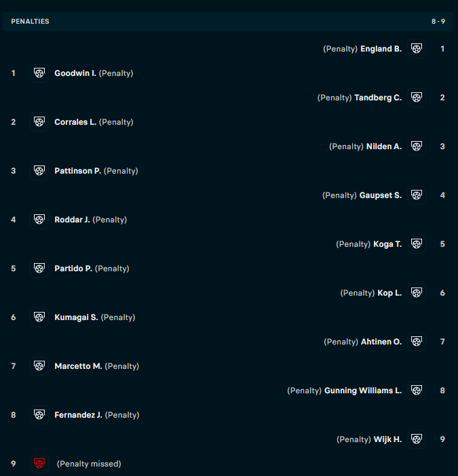Click the penalty icon beside Wijk H.

(x=417, y=439)
